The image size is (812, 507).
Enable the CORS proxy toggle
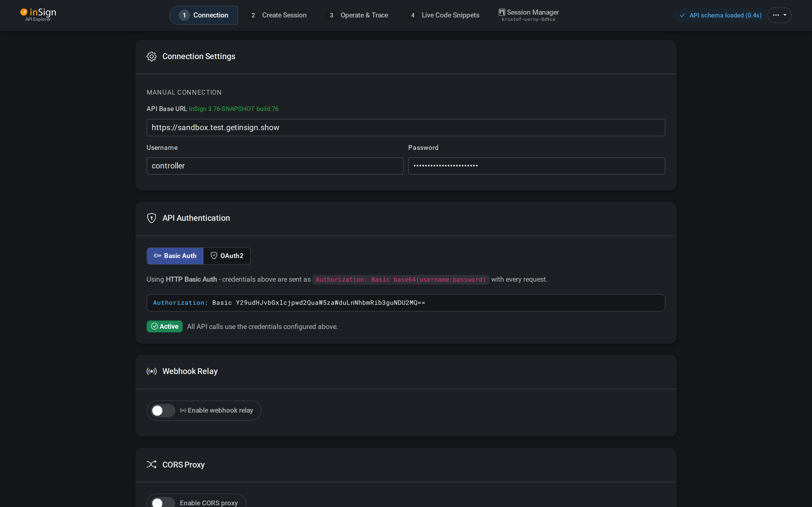(x=162, y=502)
